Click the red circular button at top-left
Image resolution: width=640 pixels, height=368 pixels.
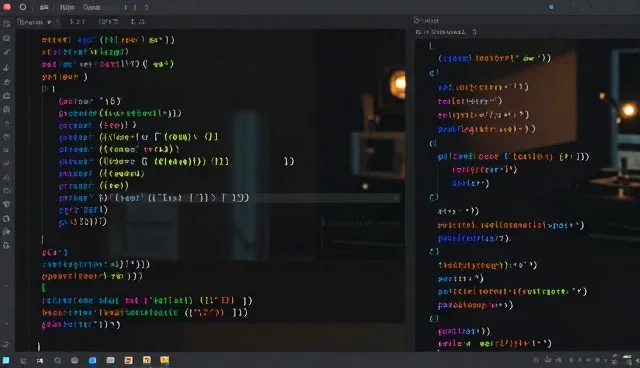[x=7, y=7]
